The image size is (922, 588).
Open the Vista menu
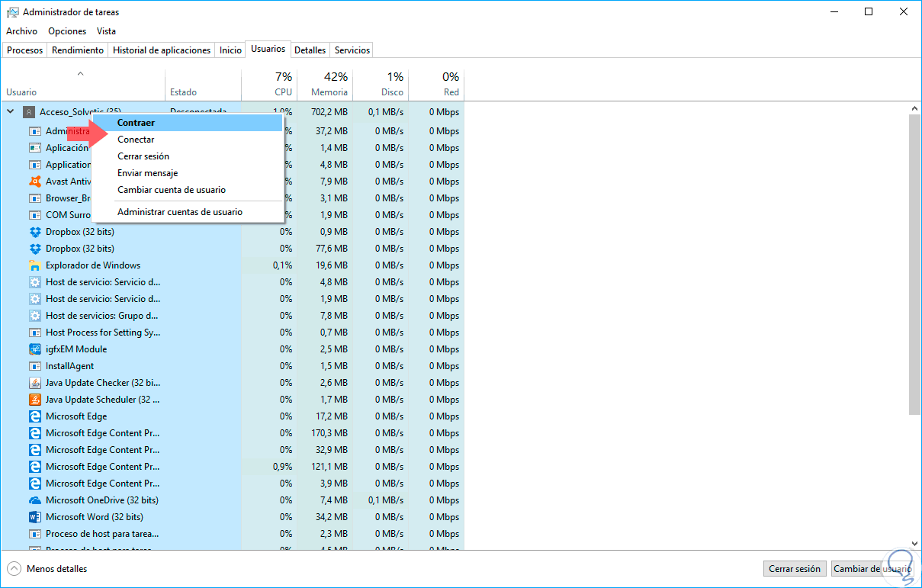[107, 31]
